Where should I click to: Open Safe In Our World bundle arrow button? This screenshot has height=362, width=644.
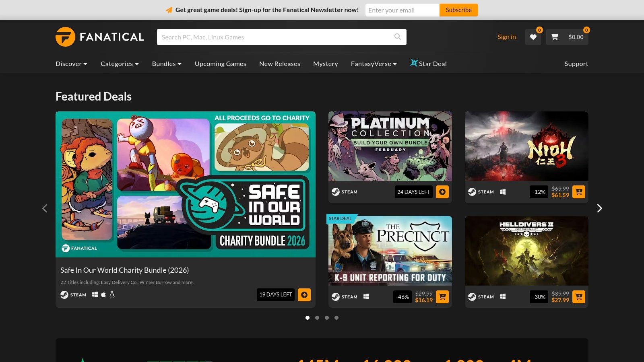coord(304,295)
